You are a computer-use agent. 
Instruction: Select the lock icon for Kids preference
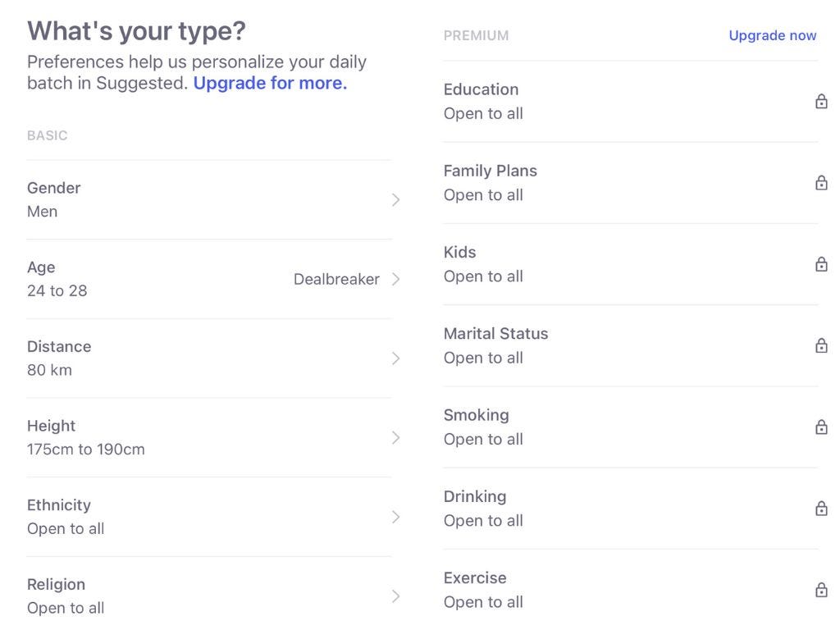821,264
